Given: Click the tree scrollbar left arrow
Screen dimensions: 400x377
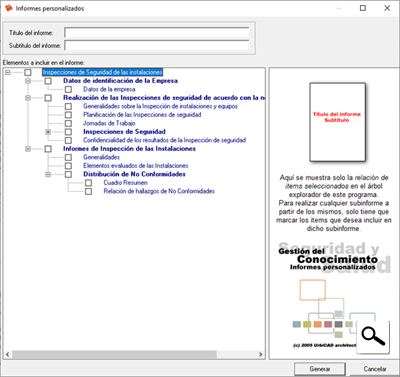Looking at the screenshot, I should click(x=8, y=354).
